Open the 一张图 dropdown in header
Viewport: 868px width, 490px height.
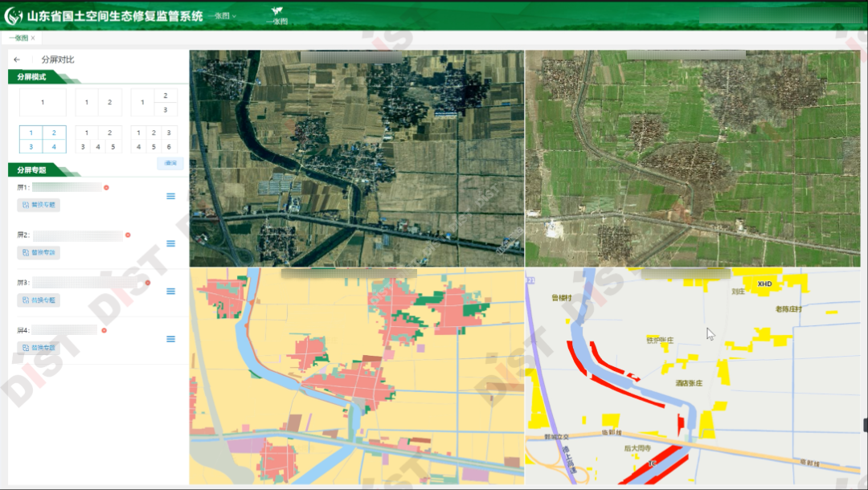[x=225, y=16]
